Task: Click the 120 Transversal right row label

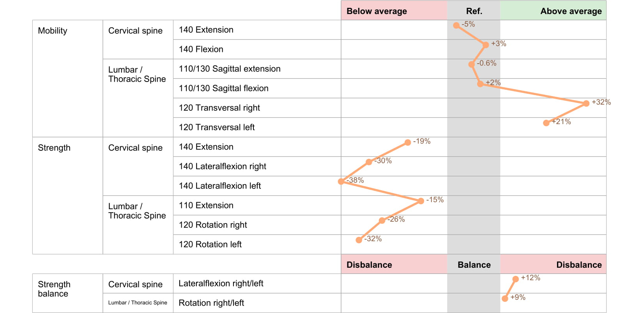Action: pyautogui.click(x=219, y=108)
